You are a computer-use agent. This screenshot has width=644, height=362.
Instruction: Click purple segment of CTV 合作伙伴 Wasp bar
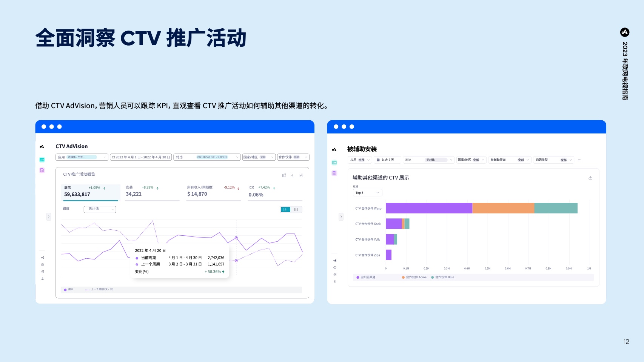(x=429, y=208)
